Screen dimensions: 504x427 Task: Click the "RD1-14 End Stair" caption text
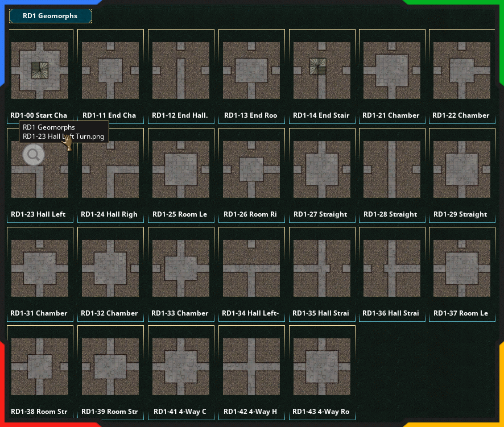(321, 115)
